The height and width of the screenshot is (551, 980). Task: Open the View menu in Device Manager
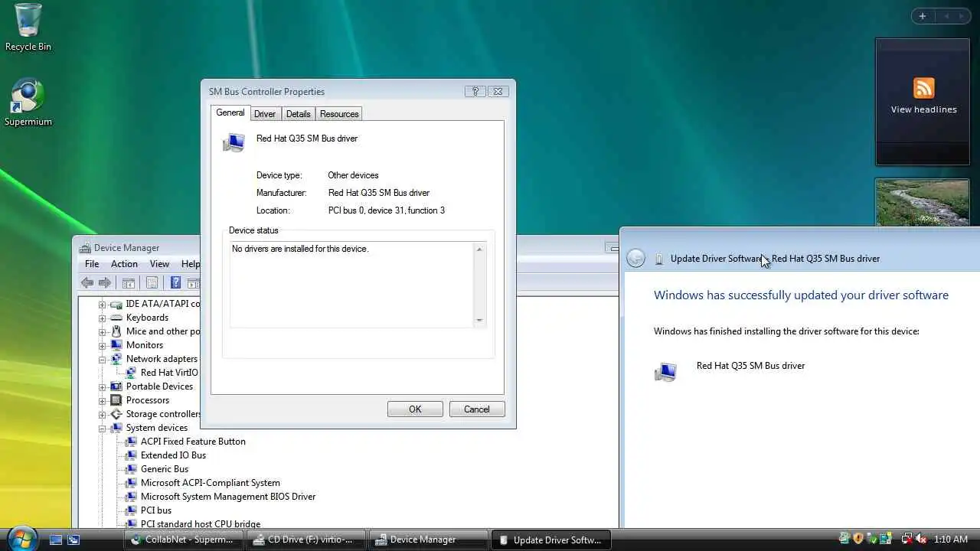(x=159, y=264)
